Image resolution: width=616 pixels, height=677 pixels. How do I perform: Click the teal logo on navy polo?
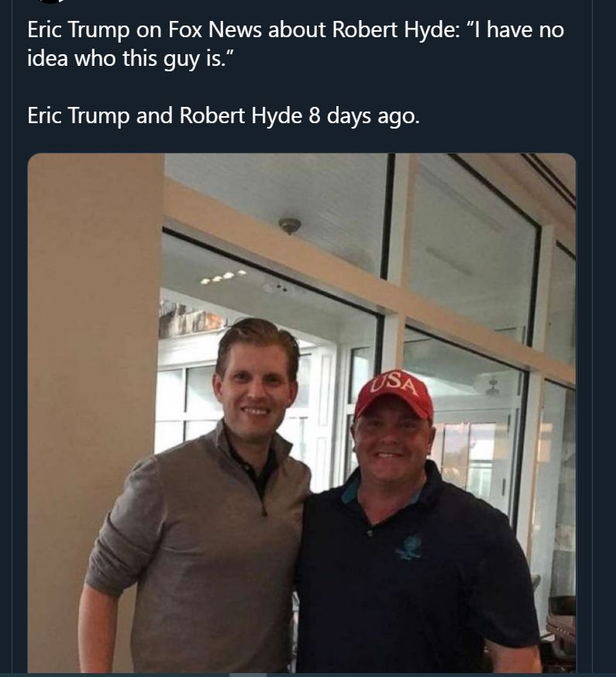click(408, 548)
